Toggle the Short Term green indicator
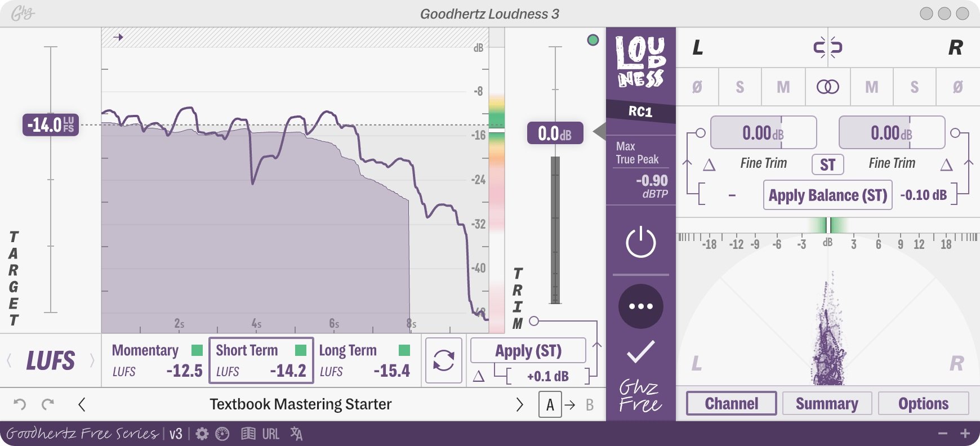 point(301,350)
